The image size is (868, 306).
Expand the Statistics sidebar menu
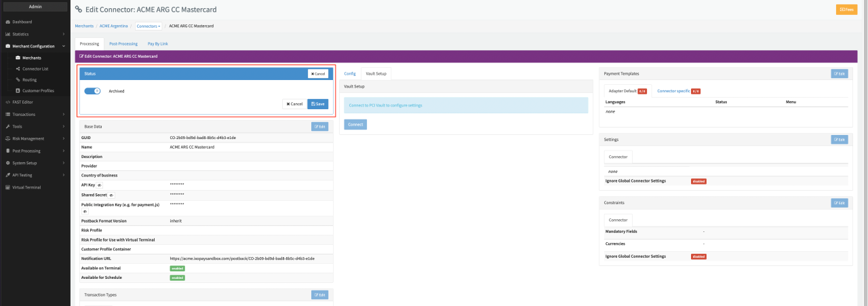coord(21,33)
